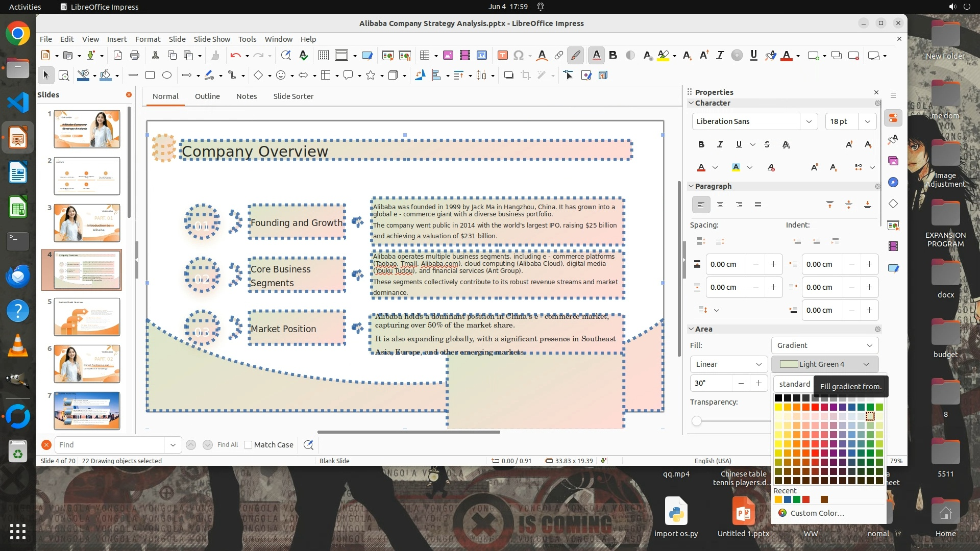Enable the Match Case checkbox
The height and width of the screenshot is (551, 980).
click(x=248, y=445)
